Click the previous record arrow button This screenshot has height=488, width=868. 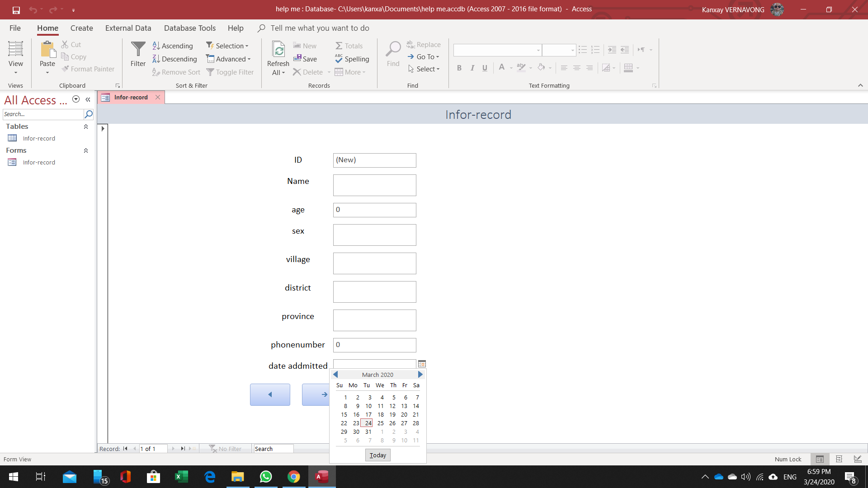270,394
